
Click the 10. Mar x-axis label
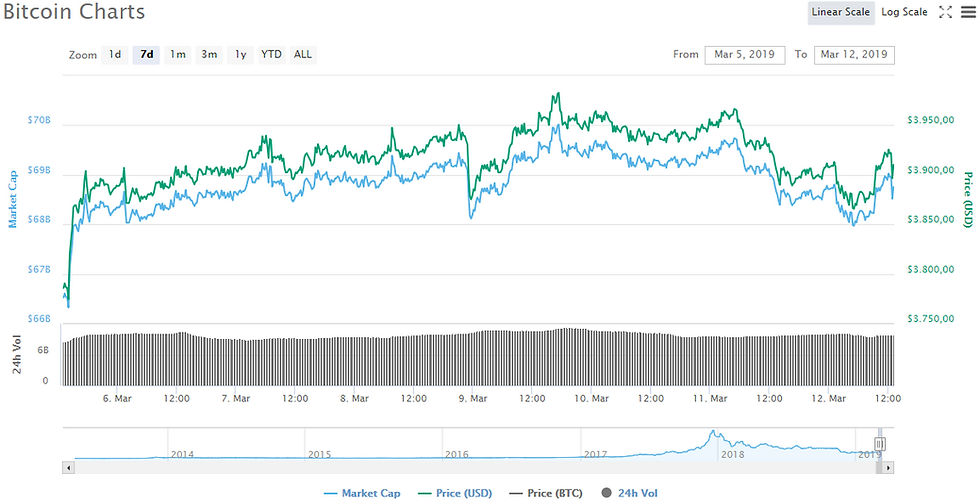(x=591, y=398)
